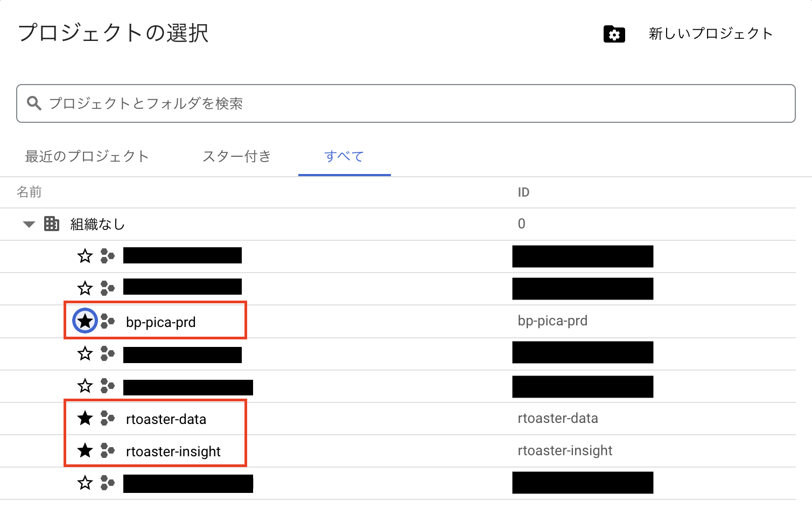Click the new project folder gear icon

[614, 34]
